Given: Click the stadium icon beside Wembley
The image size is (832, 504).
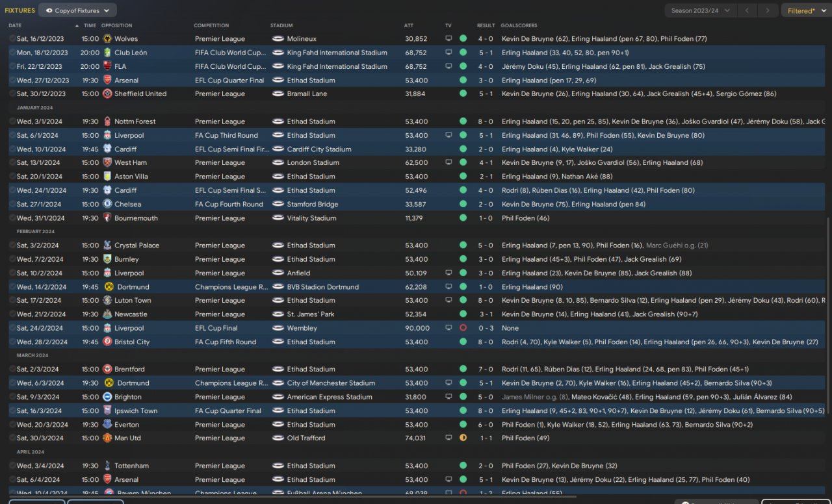Looking at the screenshot, I should (278, 328).
